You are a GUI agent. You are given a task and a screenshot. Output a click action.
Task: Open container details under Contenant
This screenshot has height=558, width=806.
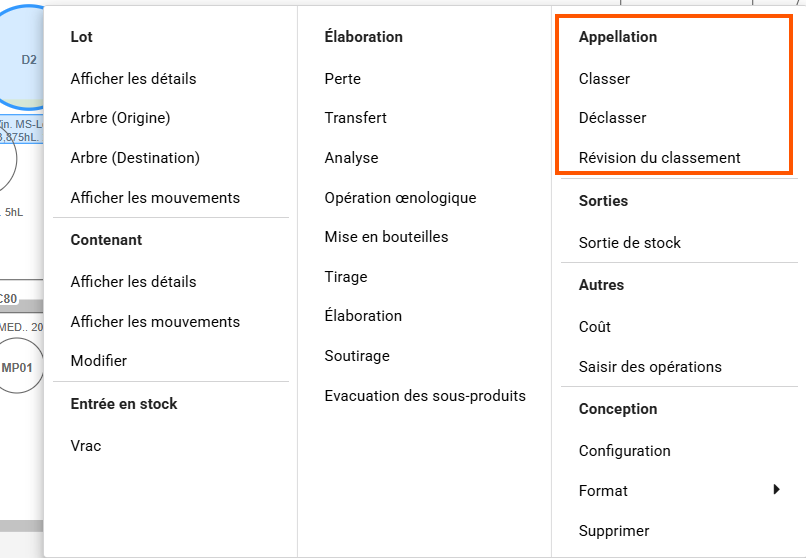[133, 282]
